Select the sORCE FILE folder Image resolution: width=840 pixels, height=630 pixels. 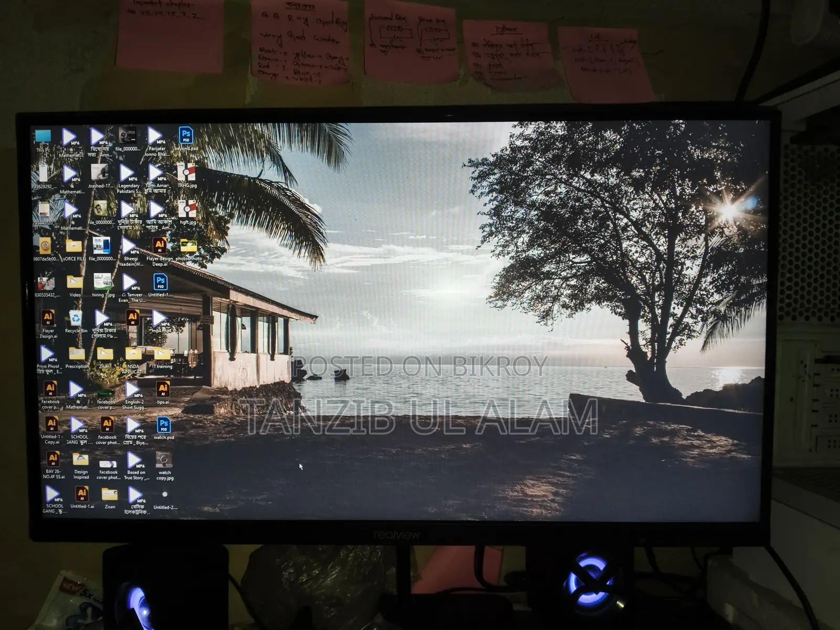(x=74, y=249)
